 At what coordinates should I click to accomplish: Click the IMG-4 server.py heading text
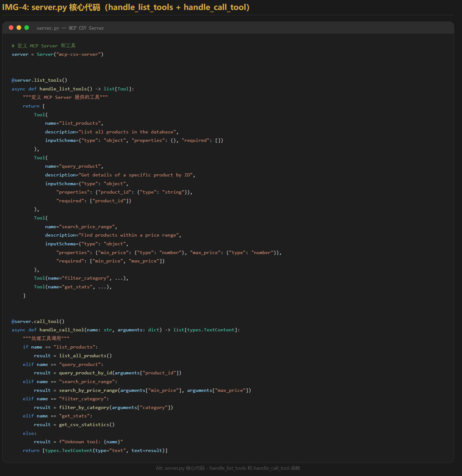pos(126,7)
